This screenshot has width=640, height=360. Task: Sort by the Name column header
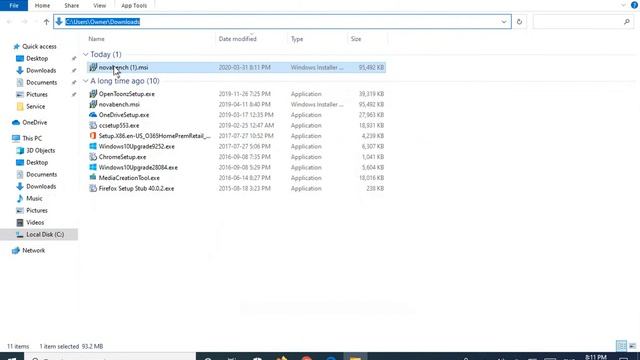point(96,39)
